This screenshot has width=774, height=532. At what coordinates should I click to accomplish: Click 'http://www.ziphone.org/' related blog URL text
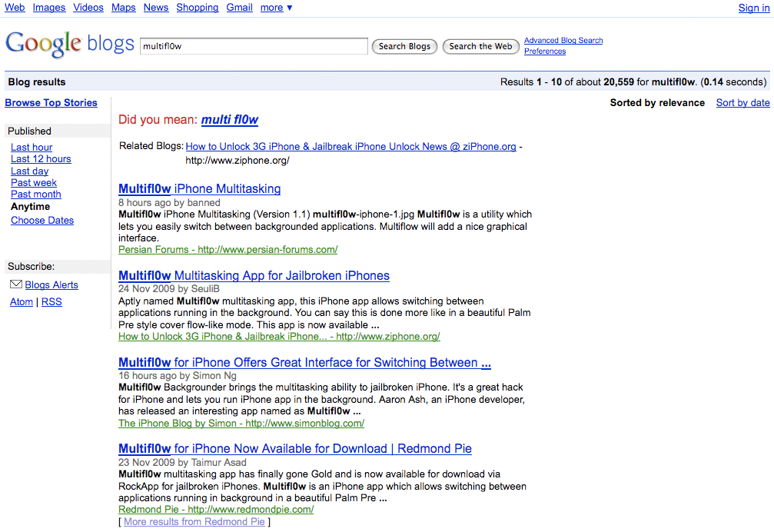[x=238, y=161]
